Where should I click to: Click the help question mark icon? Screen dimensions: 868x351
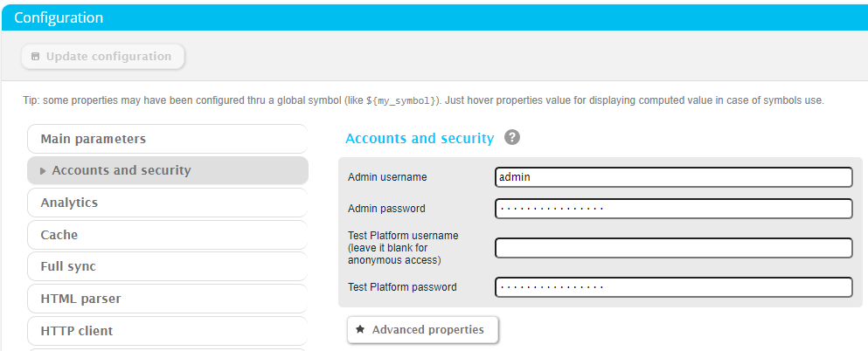(512, 138)
